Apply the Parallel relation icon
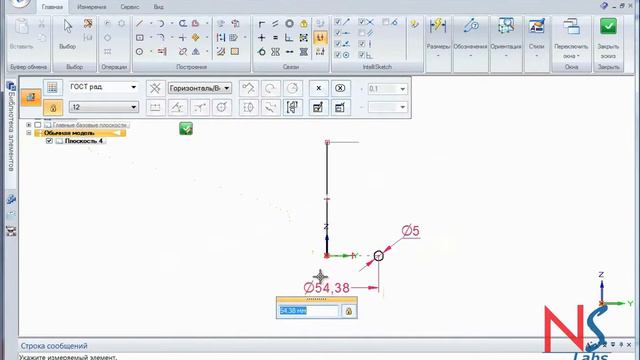Viewport: 640px width, 360px height. [x=276, y=24]
